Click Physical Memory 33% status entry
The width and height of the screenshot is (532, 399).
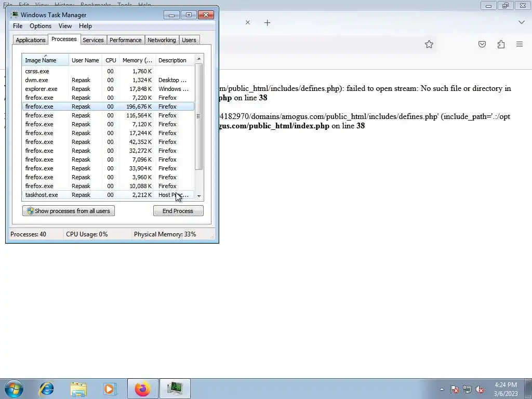click(x=165, y=234)
